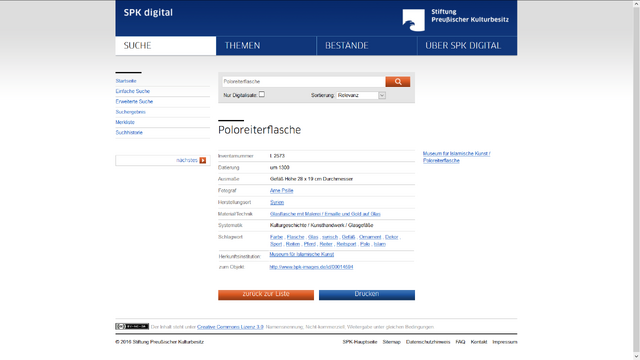Open Einfache Suche in the sidebar

click(133, 91)
